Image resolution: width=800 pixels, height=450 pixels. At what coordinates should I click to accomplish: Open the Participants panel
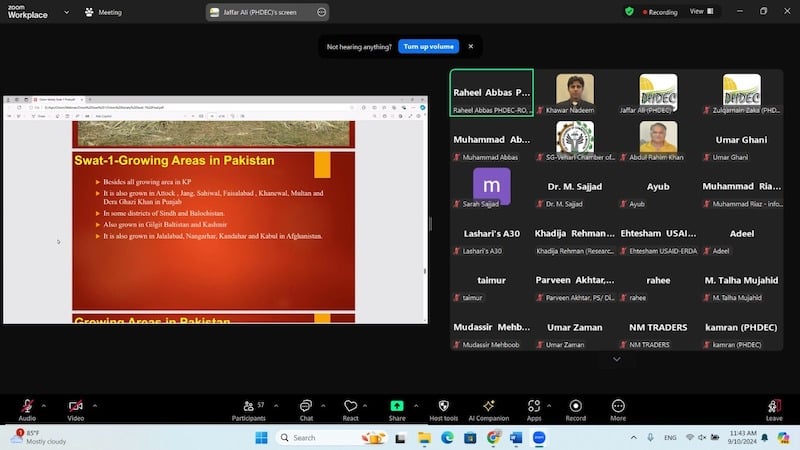[x=247, y=406]
